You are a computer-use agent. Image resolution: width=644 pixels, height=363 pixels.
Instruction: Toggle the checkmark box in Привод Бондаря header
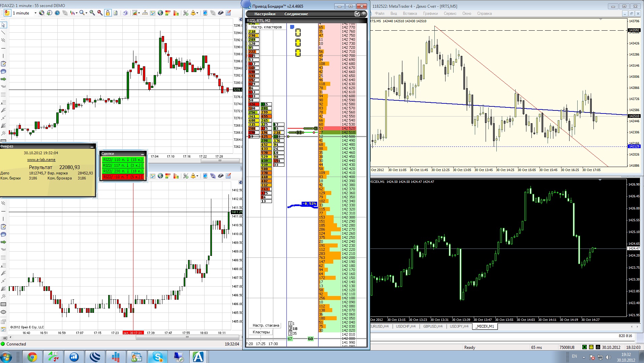[x=357, y=14]
